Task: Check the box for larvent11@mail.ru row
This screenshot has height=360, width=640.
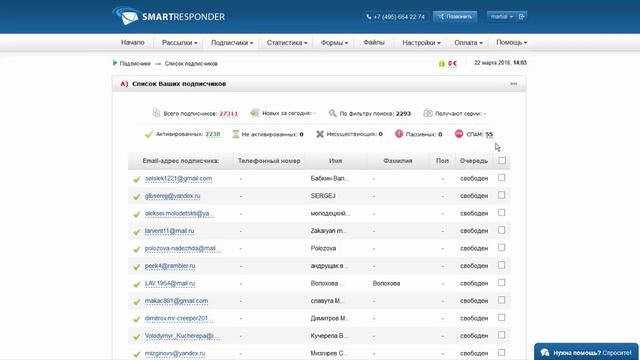Action: tap(501, 230)
